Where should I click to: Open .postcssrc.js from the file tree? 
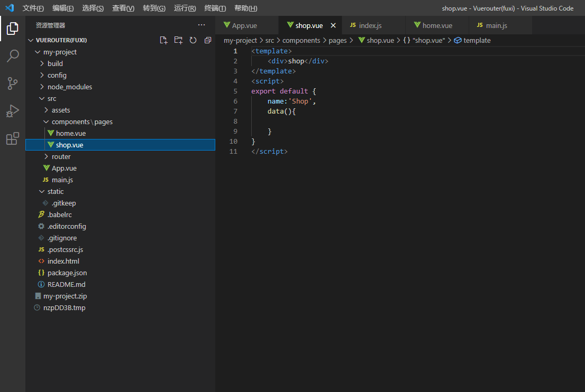pos(120,250)
